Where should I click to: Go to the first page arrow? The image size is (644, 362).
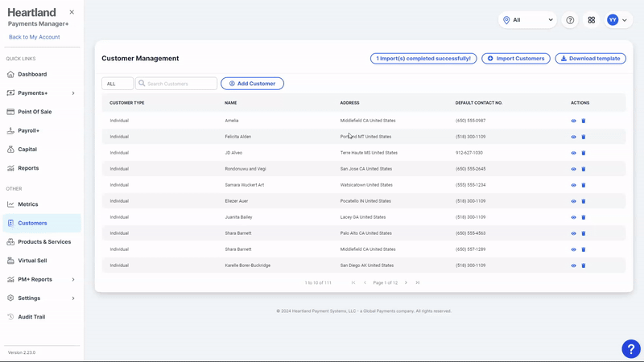coord(353,283)
